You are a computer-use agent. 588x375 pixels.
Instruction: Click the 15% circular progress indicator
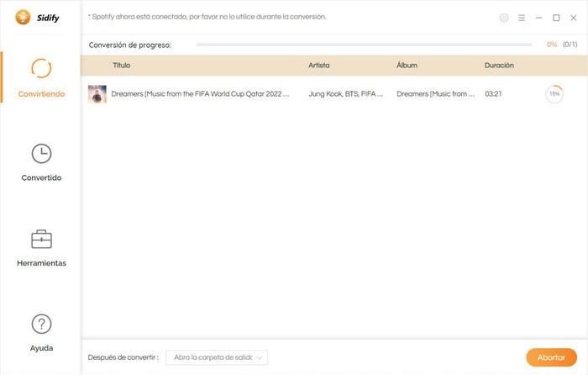(x=554, y=94)
